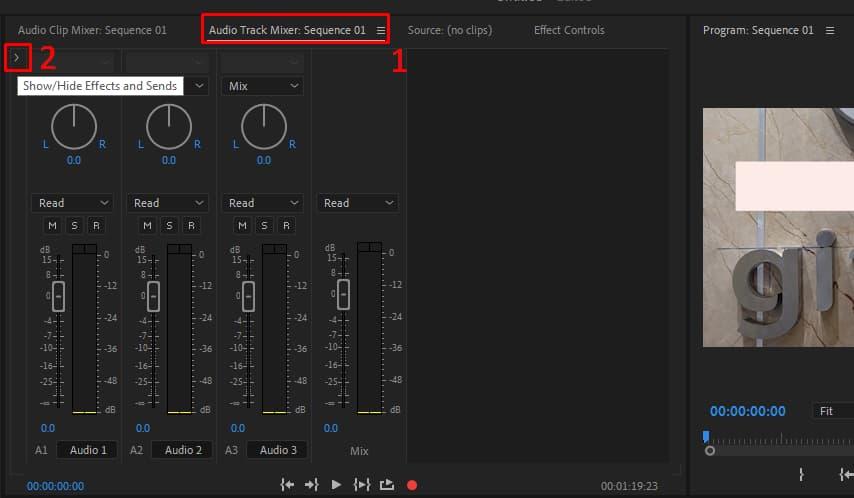Image resolution: width=854 pixels, height=498 pixels.
Task: Enable recording on the Audio 3 track
Action: [285, 226]
